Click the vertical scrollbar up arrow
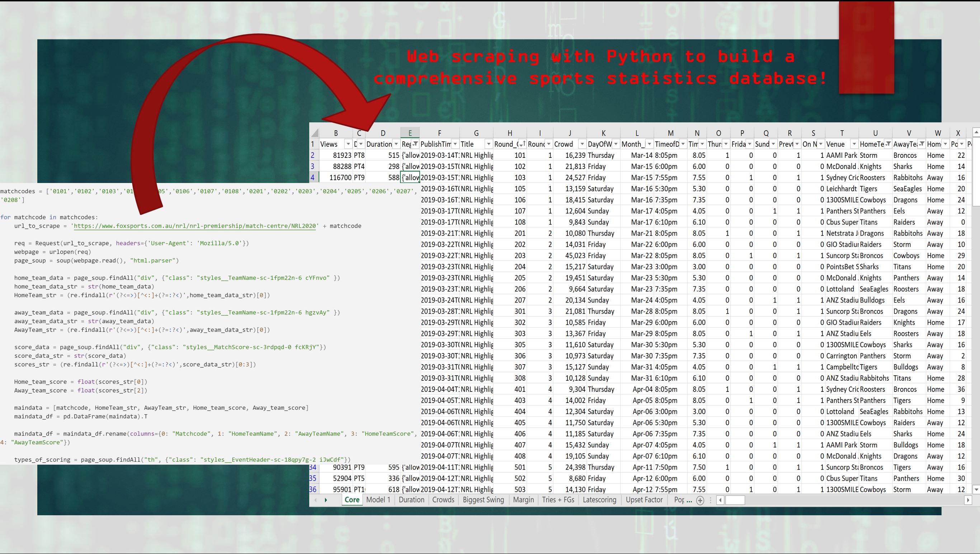This screenshot has height=554, width=980. (976, 132)
